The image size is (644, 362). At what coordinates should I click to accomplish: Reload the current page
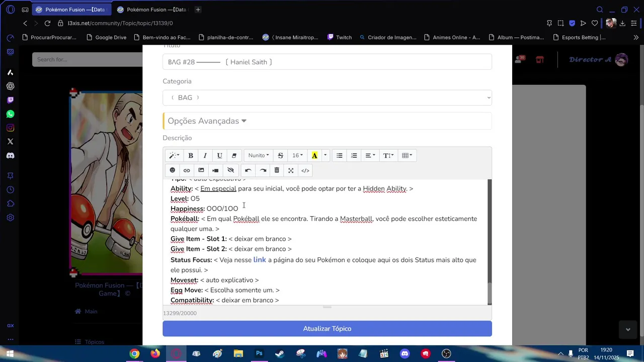(47, 23)
